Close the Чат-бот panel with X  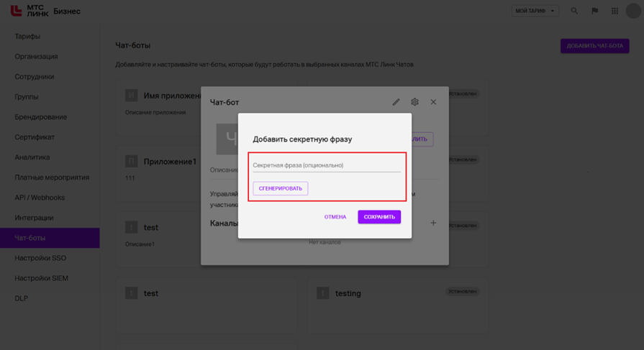pos(433,102)
